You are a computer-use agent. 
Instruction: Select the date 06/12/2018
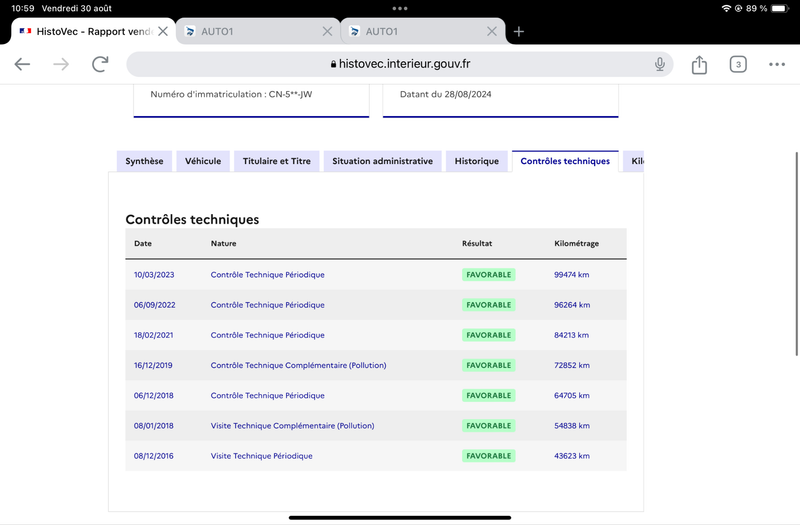click(154, 395)
